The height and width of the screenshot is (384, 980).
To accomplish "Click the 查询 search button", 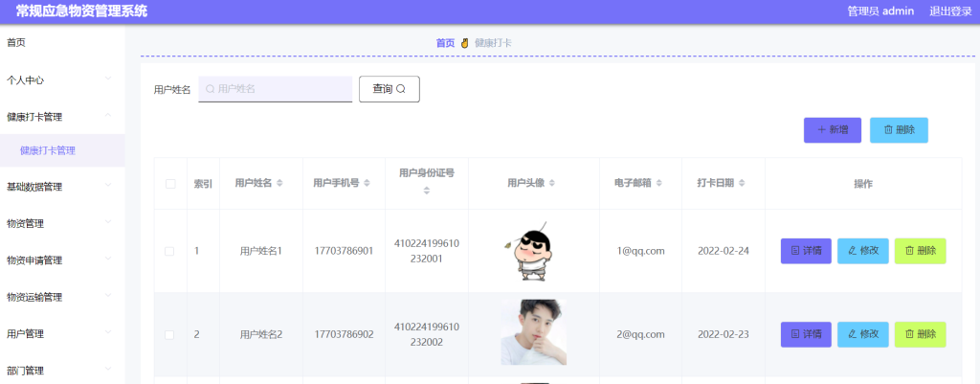I will [390, 89].
